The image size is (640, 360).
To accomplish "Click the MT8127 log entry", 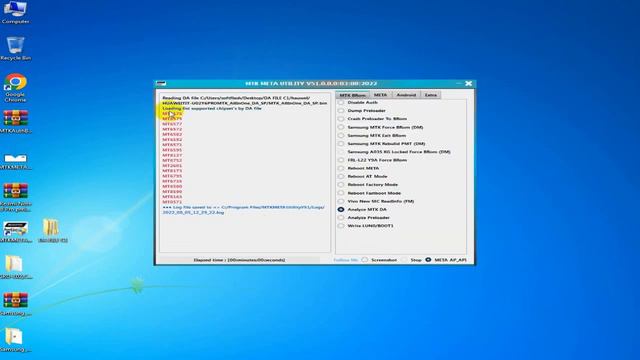I will (x=172, y=155).
